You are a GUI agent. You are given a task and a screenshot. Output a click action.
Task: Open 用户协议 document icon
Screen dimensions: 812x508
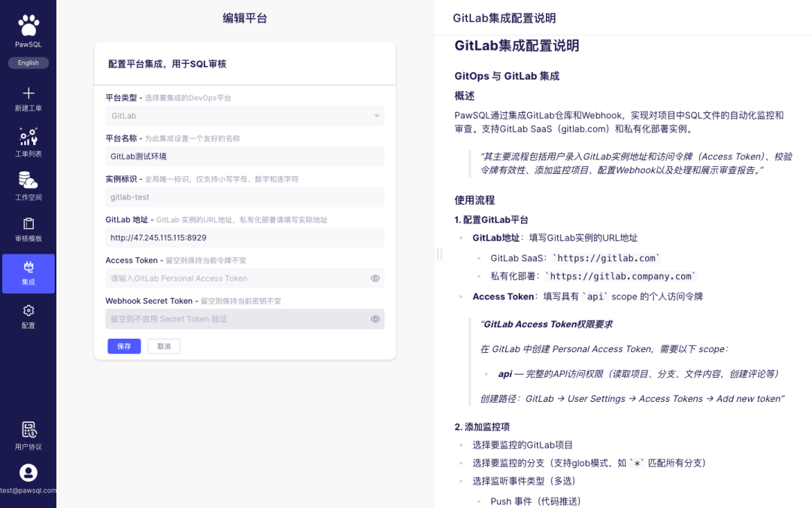(29, 430)
